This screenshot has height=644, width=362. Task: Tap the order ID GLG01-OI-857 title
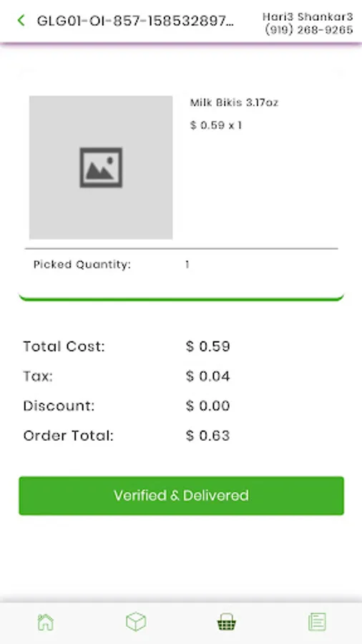coord(135,21)
